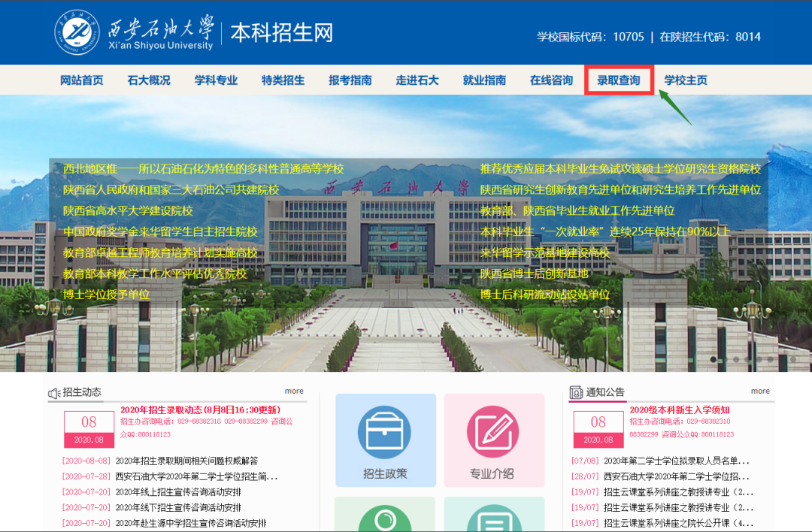Click banner text 教育部本科教学工作水平评估优秀院校
This screenshot has width=812, height=532.
click(x=155, y=274)
